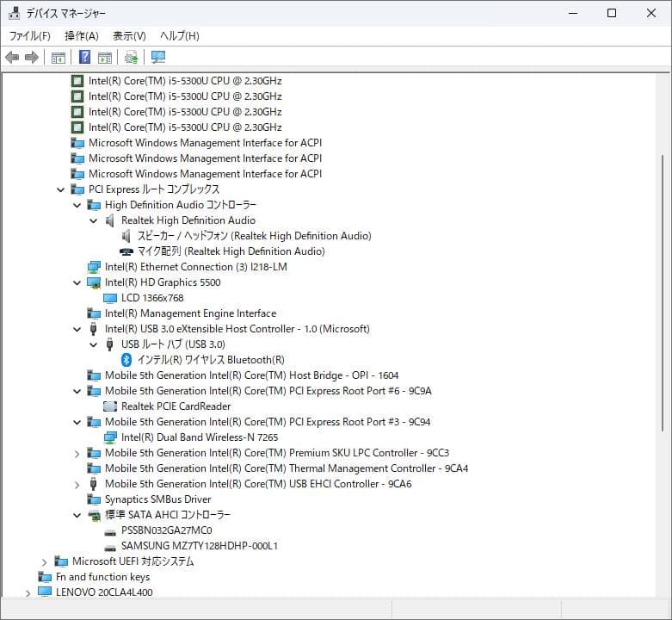This screenshot has height=620, width=672.
Task: Select Thermal Management Controller - 9CA4 entry
Action: click(287, 468)
